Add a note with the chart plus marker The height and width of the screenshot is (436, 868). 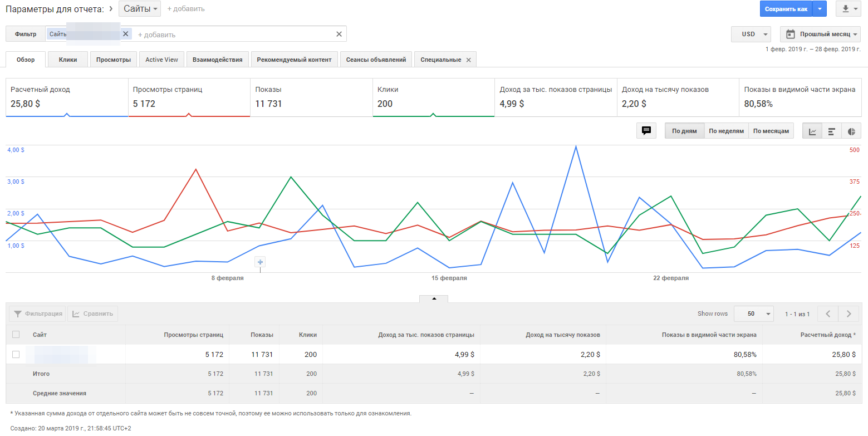pyautogui.click(x=260, y=262)
